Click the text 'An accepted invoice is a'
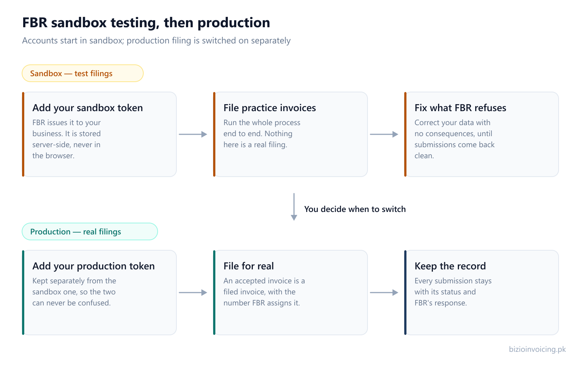This screenshot has width=588, height=368. click(x=264, y=281)
